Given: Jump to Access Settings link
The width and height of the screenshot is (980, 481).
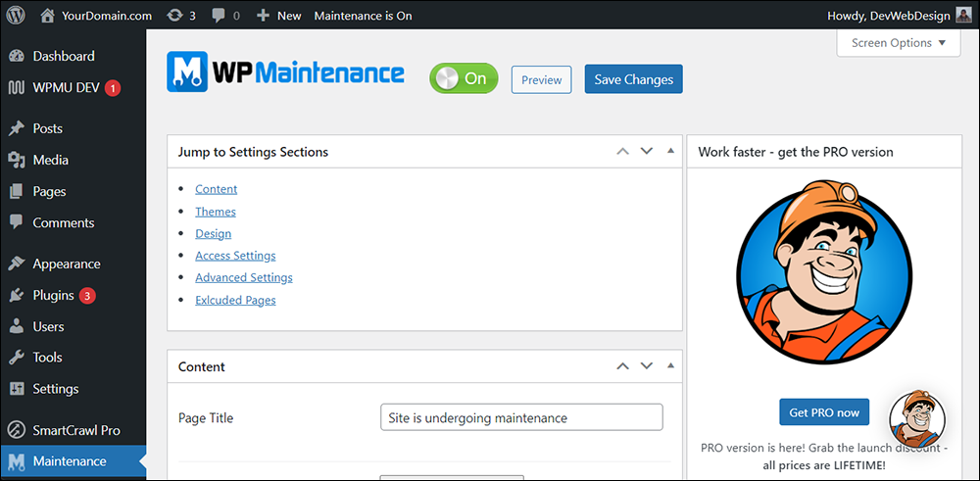Looking at the screenshot, I should point(235,256).
